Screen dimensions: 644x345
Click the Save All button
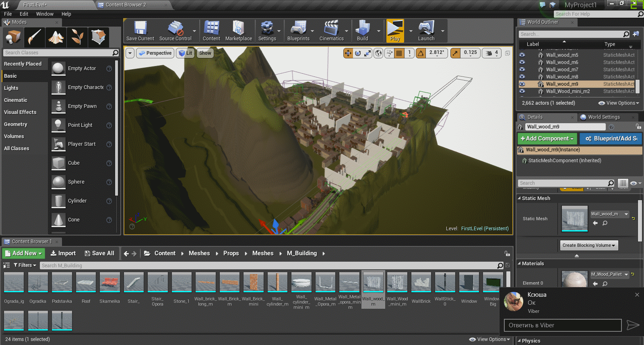(x=99, y=253)
